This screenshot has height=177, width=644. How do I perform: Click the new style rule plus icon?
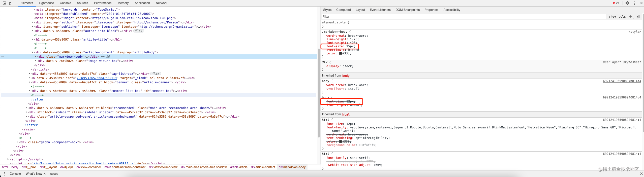pos(631,17)
